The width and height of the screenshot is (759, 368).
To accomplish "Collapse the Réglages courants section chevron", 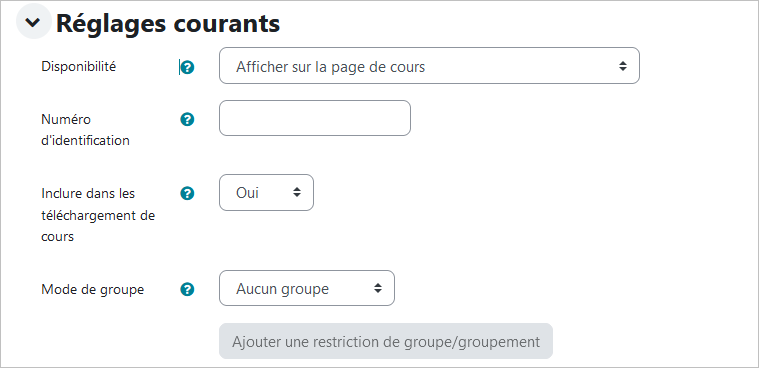I will tap(33, 22).
